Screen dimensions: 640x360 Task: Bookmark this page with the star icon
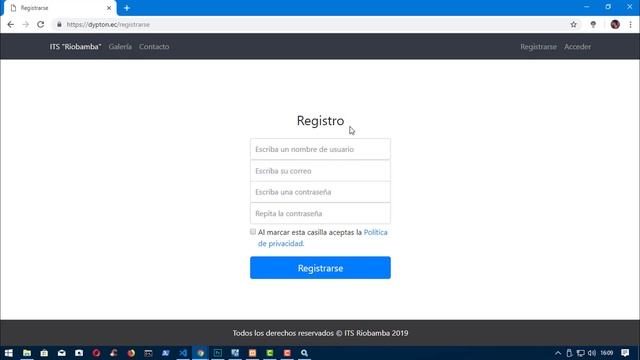click(573, 24)
